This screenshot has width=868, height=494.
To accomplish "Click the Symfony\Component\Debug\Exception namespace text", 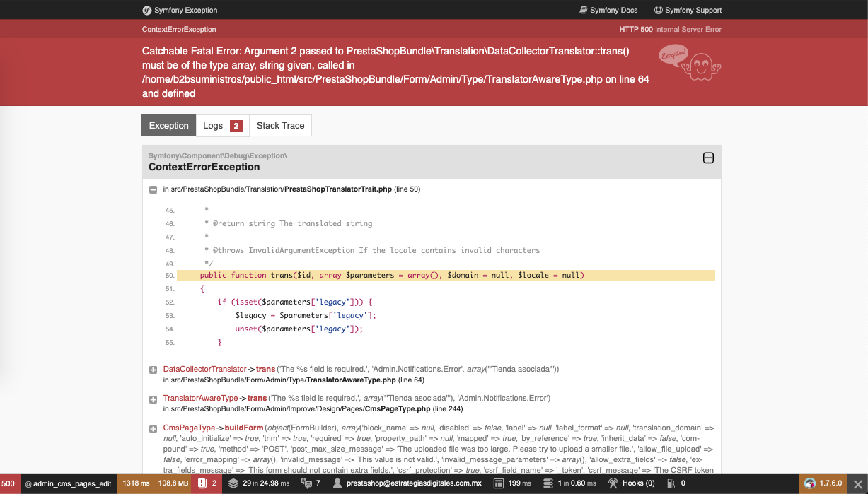I will 218,155.
